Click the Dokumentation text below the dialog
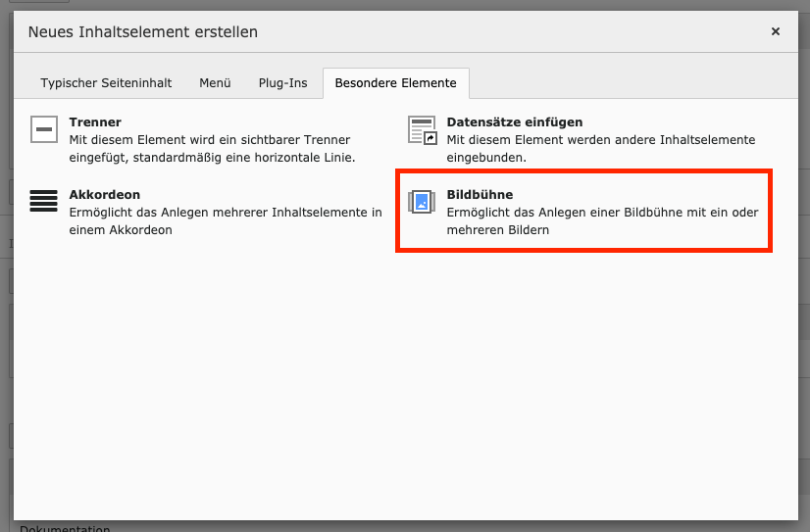Screen dimensions: 810x532 (65, 528)
